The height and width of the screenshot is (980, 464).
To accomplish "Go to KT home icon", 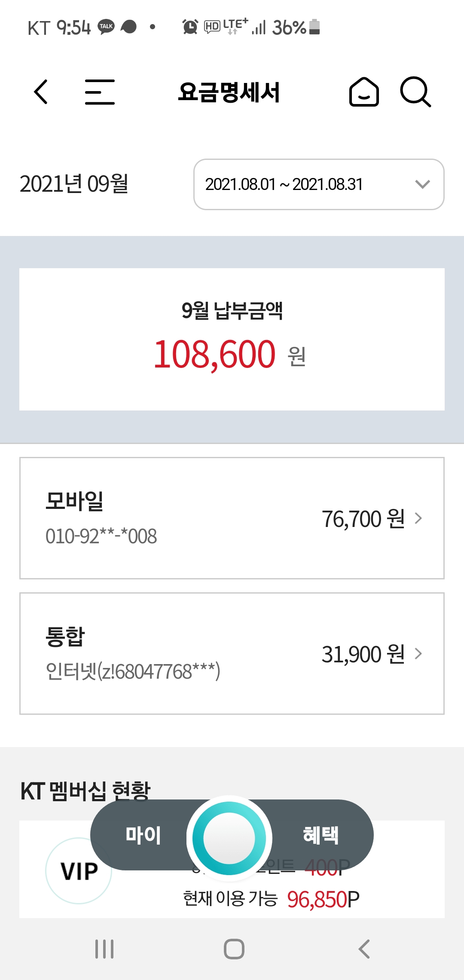I will coord(364,92).
